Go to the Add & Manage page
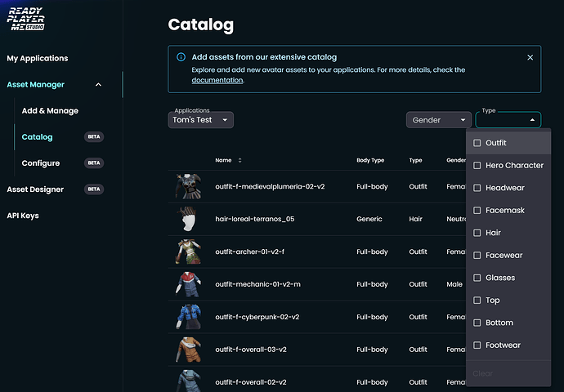 pyautogui.click(x=50, y=110)
